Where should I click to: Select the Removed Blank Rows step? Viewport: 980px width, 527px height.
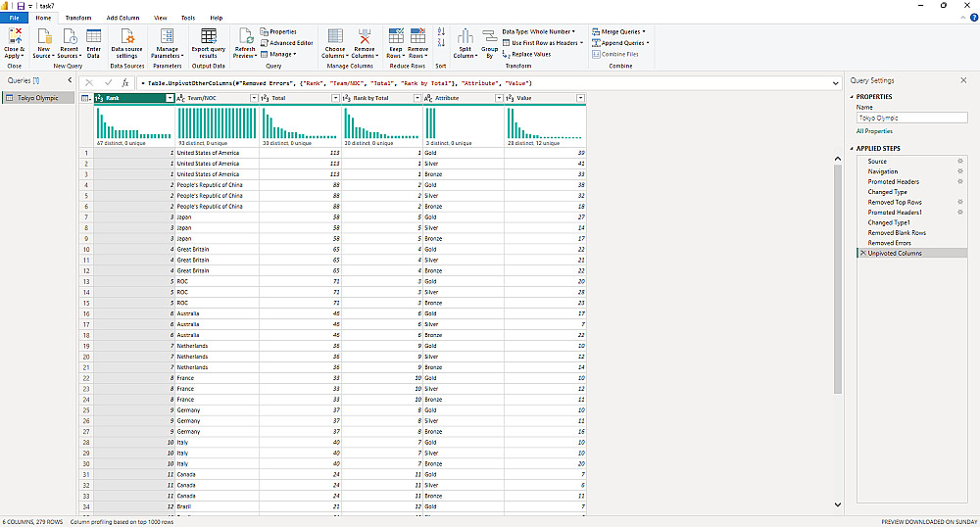click(x=897, y=232)
